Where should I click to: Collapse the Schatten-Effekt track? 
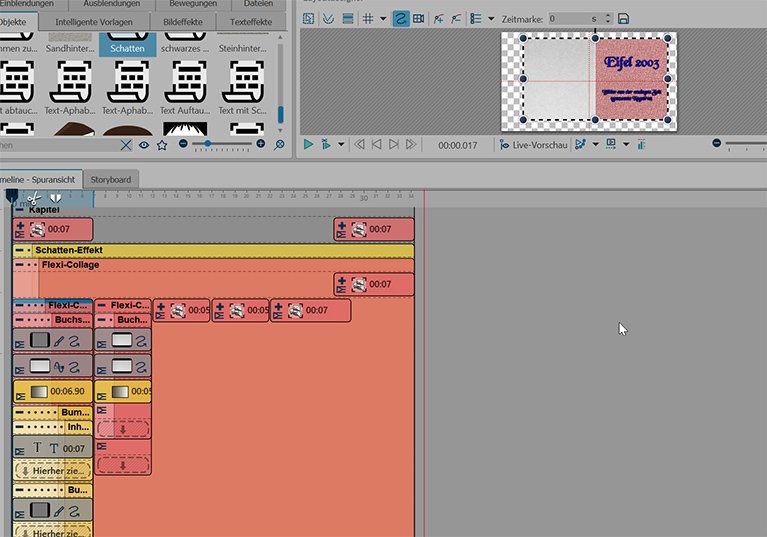(20, 250)
